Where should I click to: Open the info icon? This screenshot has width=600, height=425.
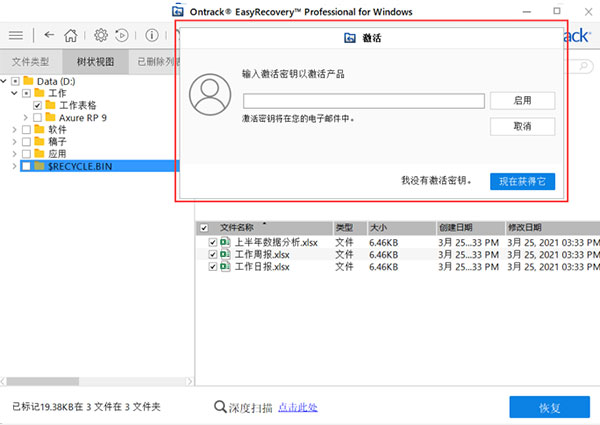[152, 35]
